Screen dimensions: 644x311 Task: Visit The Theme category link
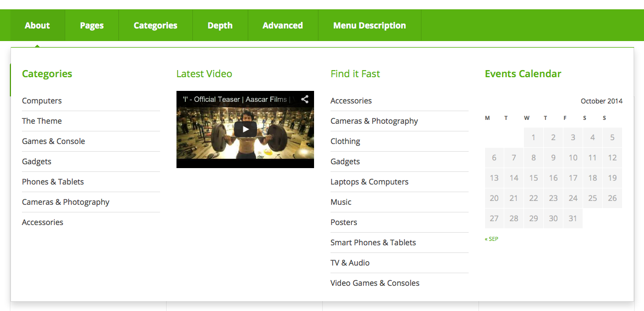(42, 121)
